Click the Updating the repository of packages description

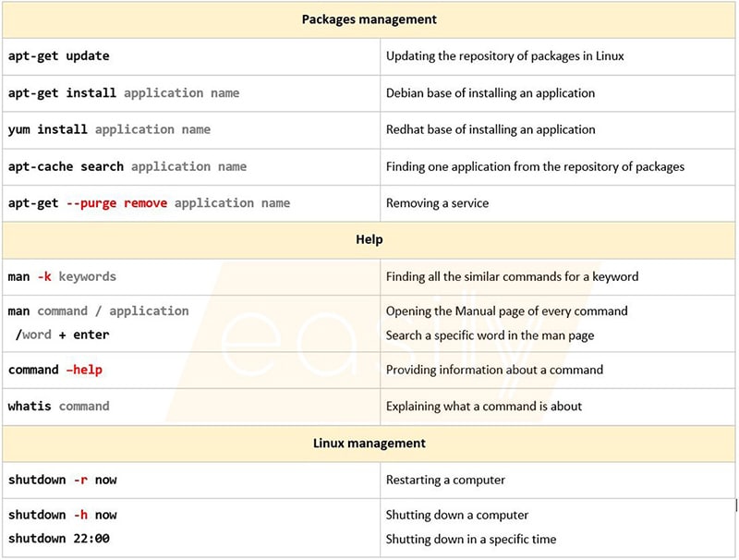507,56
